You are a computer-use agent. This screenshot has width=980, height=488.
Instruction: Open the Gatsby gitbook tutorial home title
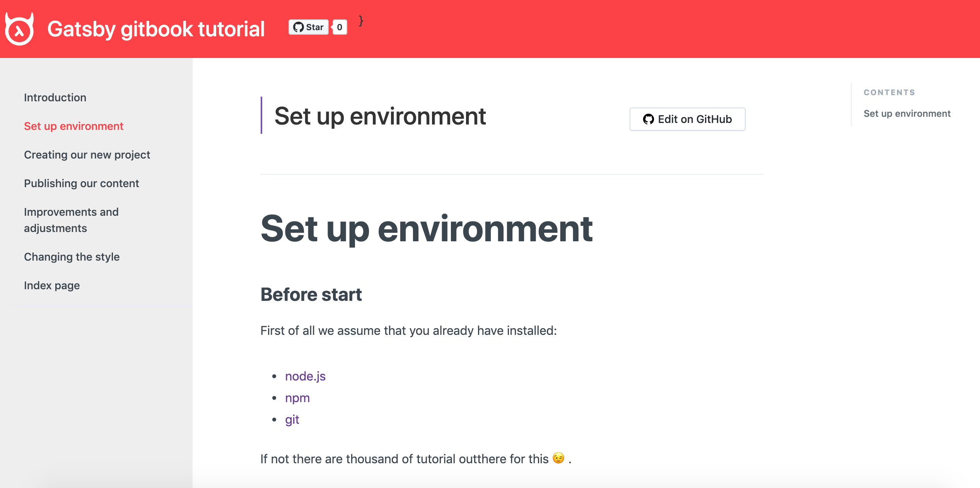(156, 29)
